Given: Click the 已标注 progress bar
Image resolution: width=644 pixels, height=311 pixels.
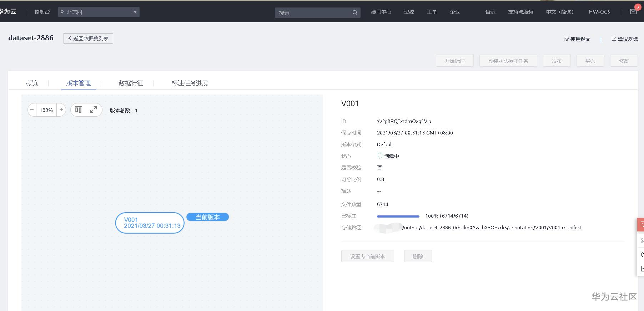Looking at the screenshot, I should [398, 216].
